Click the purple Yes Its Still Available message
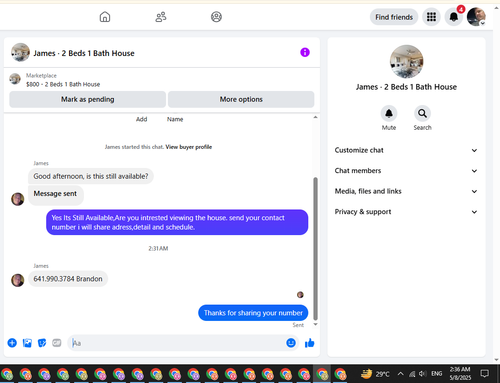Screen dimensions: 500x383 [177, 222]
